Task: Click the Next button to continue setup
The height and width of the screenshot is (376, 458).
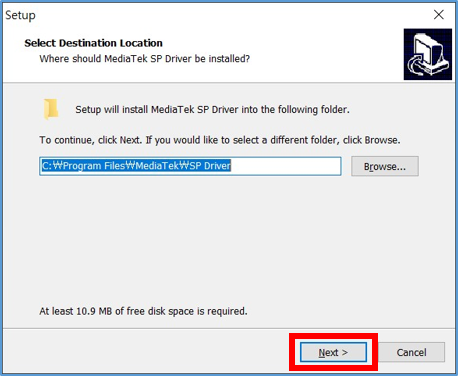Action: 333,352
